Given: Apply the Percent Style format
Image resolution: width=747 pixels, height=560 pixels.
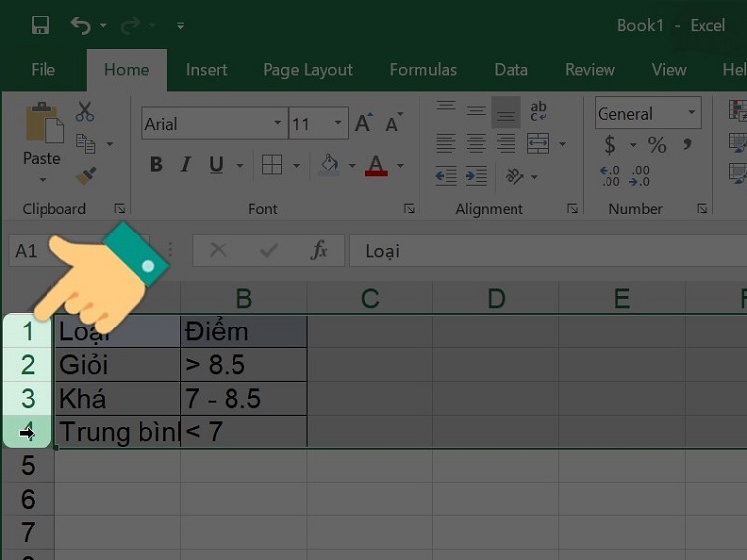Looking at the screenshot, I should 657,144.
